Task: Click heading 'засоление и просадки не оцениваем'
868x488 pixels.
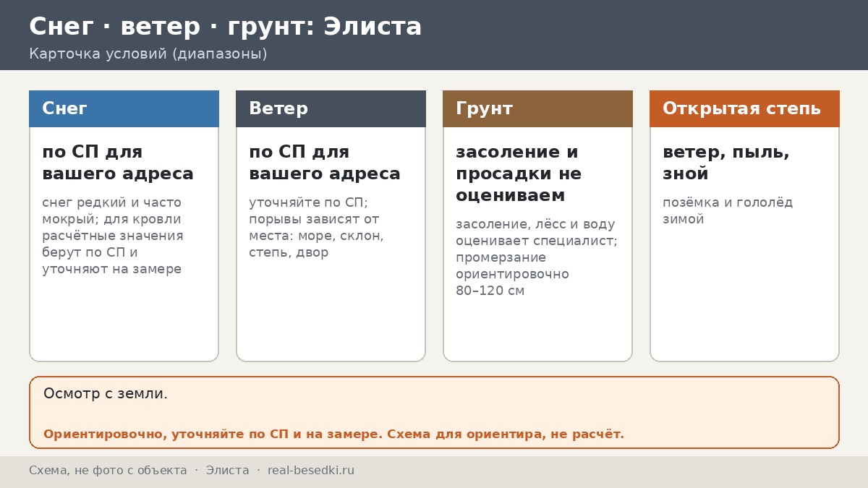Action: (519, 174)
